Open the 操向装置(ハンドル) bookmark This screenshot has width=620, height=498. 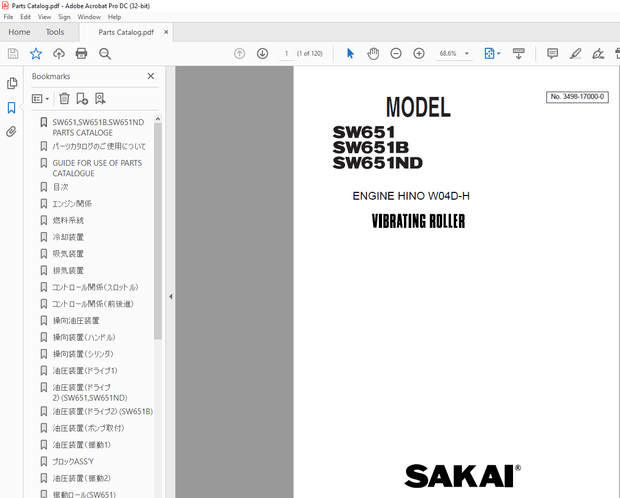point(84,337)
